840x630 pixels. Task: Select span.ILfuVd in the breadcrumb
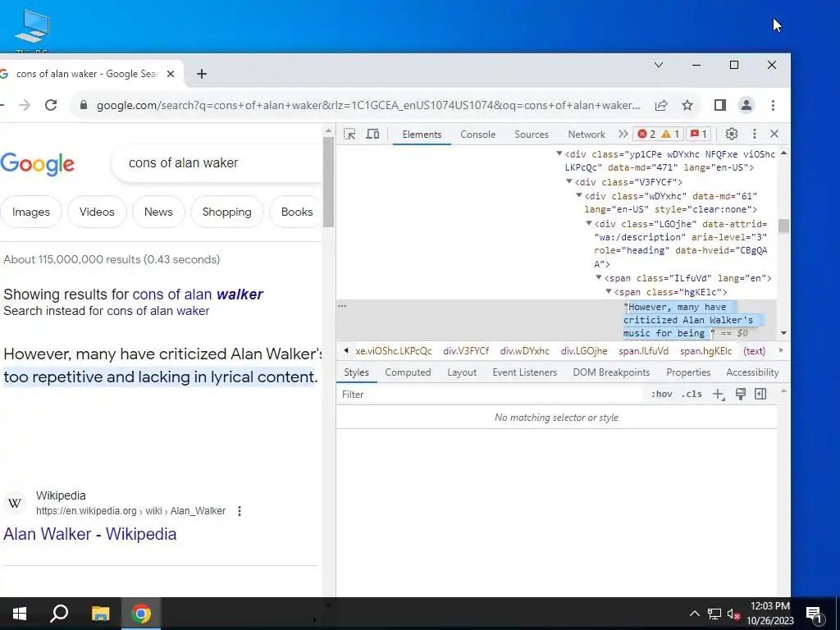[643, 351]
